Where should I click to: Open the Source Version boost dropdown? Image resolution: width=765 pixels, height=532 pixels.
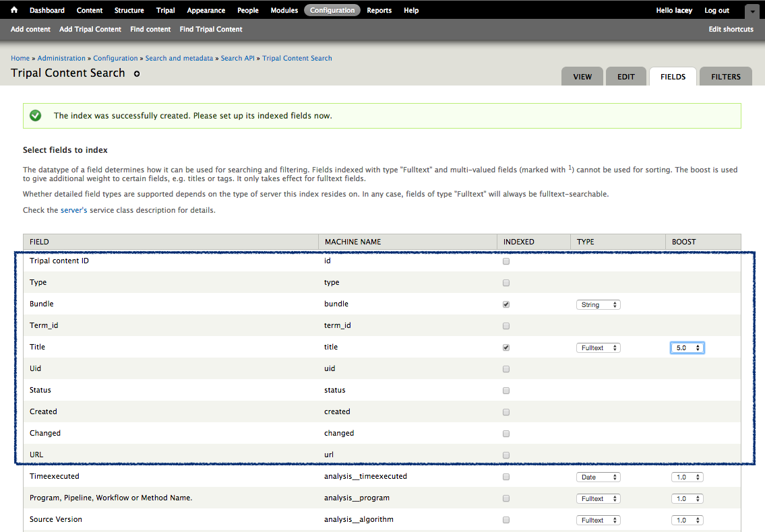pyautogui.click(x=687, y=520)
